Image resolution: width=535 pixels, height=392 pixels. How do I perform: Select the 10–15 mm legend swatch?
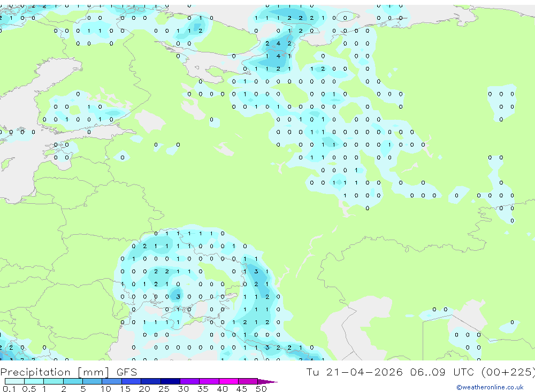coord(112,381)
